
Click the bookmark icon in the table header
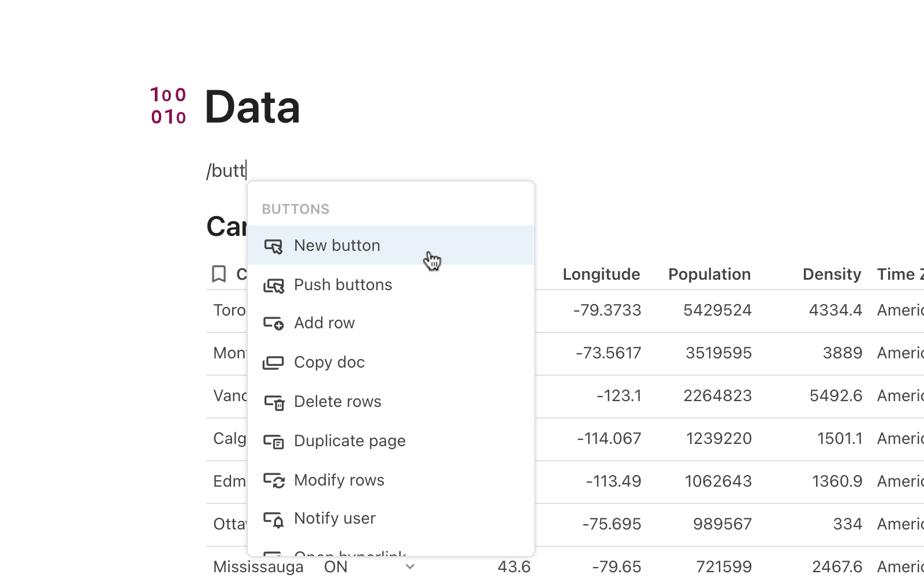click(x=219, y=274)
